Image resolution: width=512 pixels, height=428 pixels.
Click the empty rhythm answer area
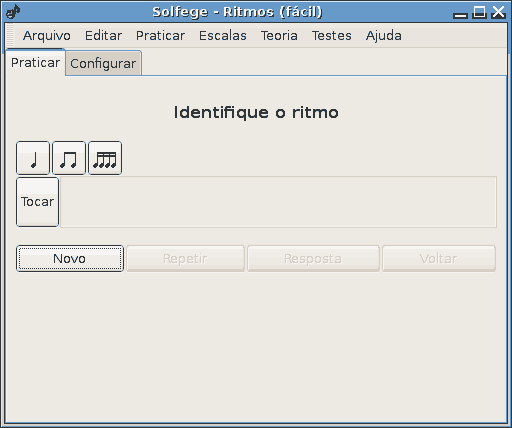click(278, 202)
